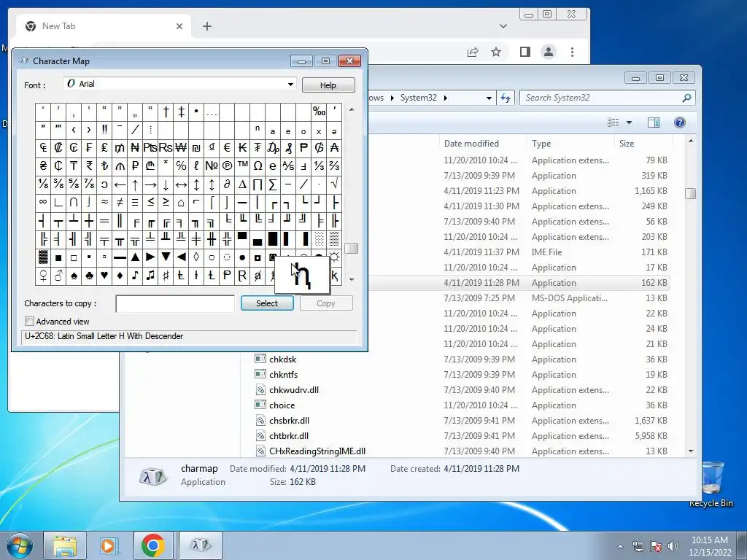Choose the Pound £ currency character
The height and width of the screenshot is (560, 747).
[104, 147]
